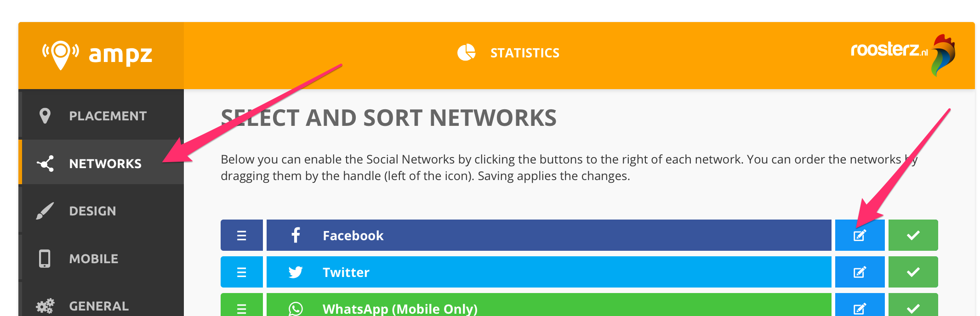Click the Placement map pin icon
Screen dimensions: 980x316
pyautogui.click(x=45, y=116)
